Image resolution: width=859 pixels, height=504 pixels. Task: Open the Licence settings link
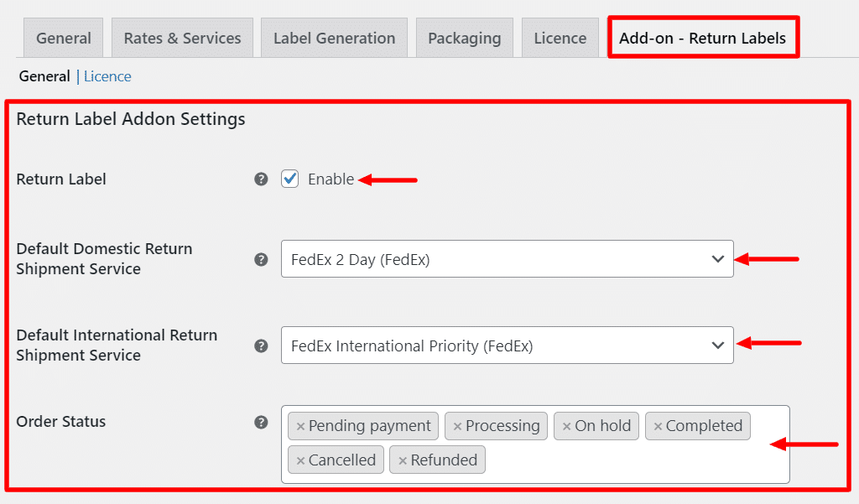pyautogui.click(x=107, y=76)
